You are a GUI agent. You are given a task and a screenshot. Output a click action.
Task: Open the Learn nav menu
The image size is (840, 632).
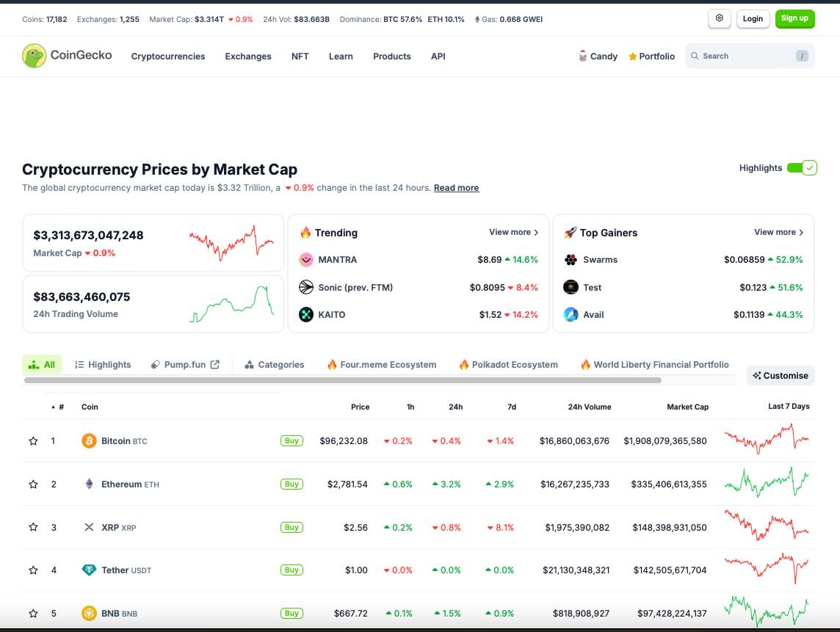pos(341,57)
